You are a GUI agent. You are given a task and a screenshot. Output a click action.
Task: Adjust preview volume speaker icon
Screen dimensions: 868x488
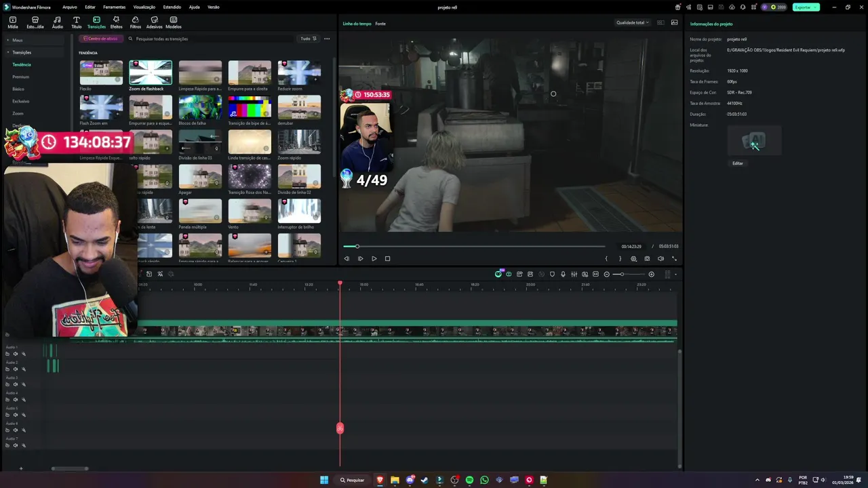coord(660,258)
